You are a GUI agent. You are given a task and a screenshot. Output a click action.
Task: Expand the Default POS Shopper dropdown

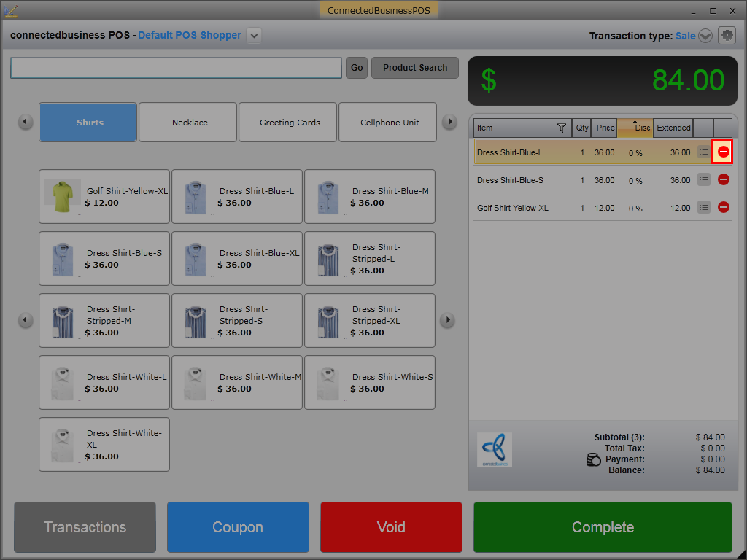pos(254,36)
